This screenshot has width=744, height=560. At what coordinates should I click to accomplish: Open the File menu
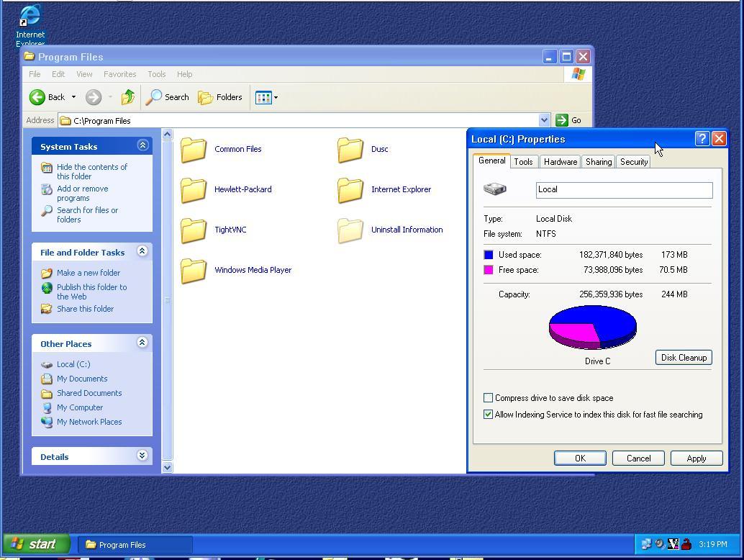tap(35, 74)
